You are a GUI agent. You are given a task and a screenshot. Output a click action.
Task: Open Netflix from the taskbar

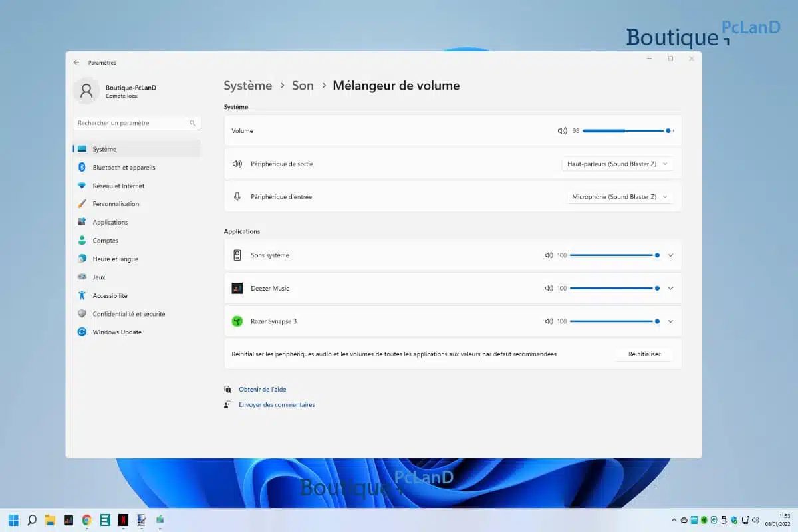[123, 520]
